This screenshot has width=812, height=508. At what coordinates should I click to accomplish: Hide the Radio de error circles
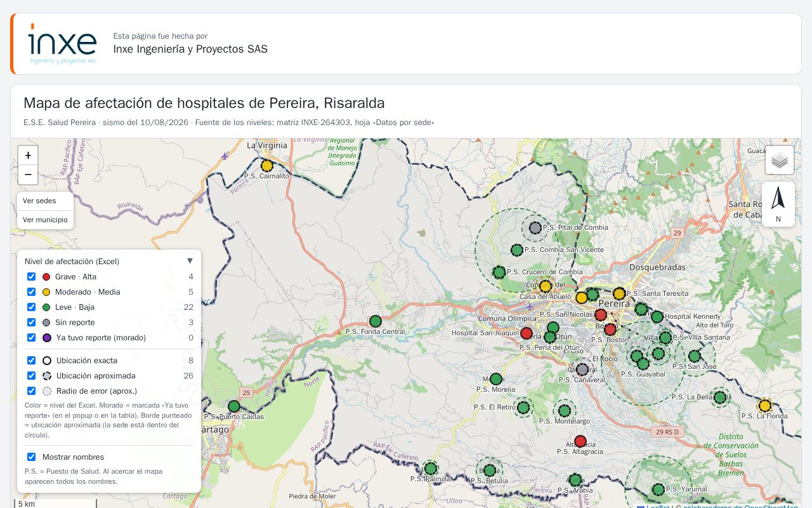(31, 391)
